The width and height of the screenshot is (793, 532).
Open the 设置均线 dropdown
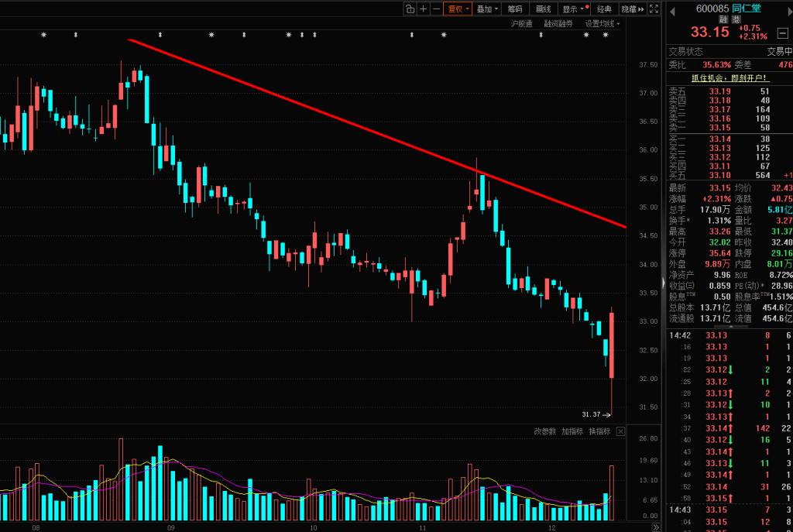602,24
